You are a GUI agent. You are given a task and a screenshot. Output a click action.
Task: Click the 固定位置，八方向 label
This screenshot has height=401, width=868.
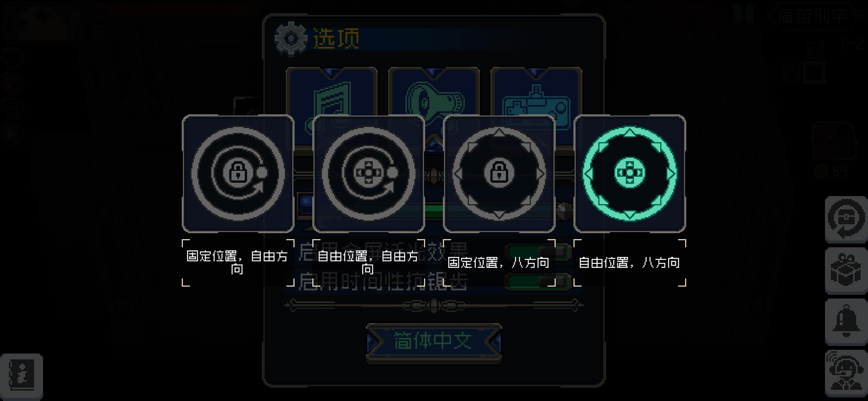(499, 263)
